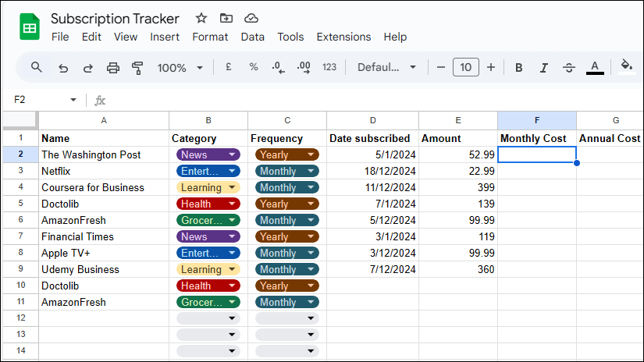
Task: Select row 7 header
Action: point(20,236)
